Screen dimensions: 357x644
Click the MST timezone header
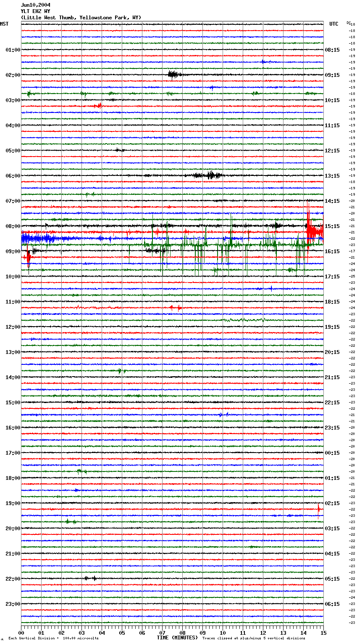[x=4, y=24]
